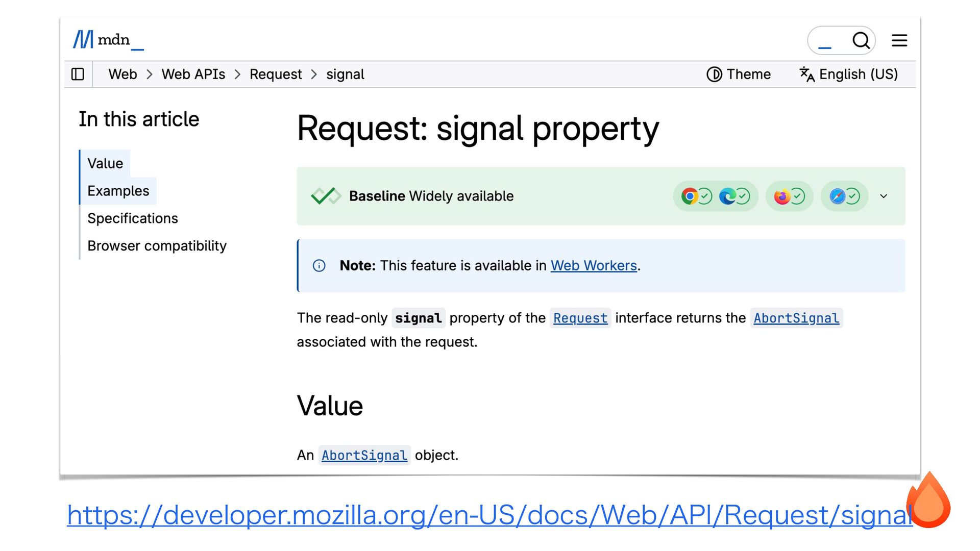Open the developer.mozilla.org URL below
This screenshot has width=980, height=551.
489,515
